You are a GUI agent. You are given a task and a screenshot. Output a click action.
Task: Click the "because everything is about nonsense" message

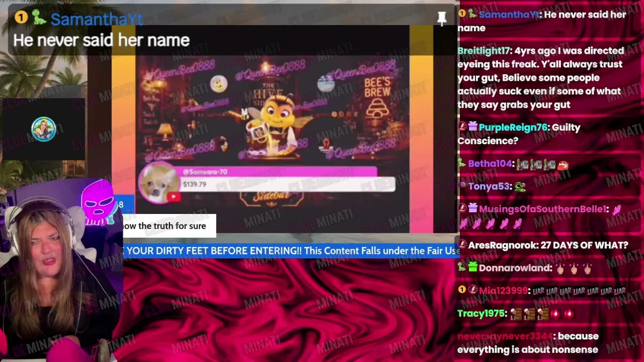[x=528, y=342]
